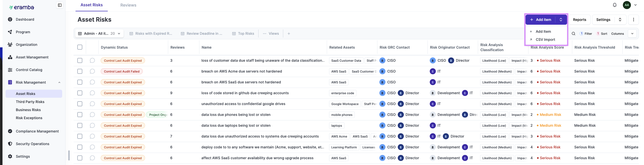Click the plus icon to add view

[x=289, y=34]
